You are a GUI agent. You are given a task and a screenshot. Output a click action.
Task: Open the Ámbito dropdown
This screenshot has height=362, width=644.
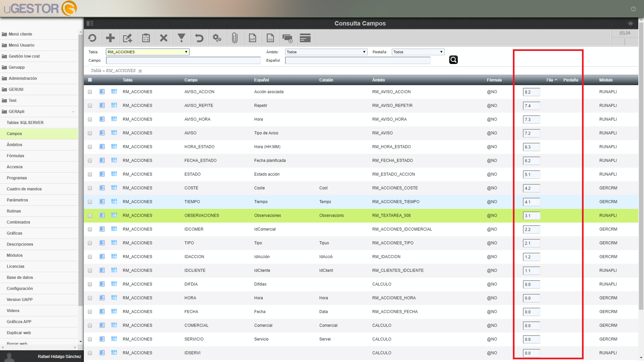[326, 52]
